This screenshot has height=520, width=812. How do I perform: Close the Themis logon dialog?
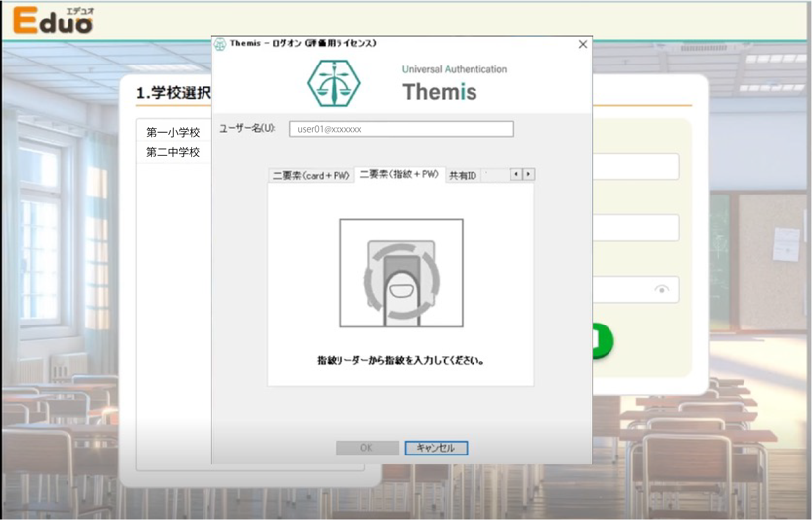click(583, 44)
